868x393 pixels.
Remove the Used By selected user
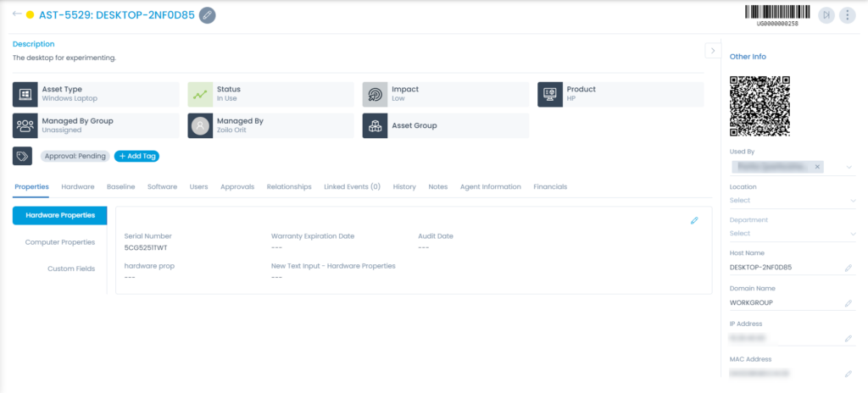point(817,167)
